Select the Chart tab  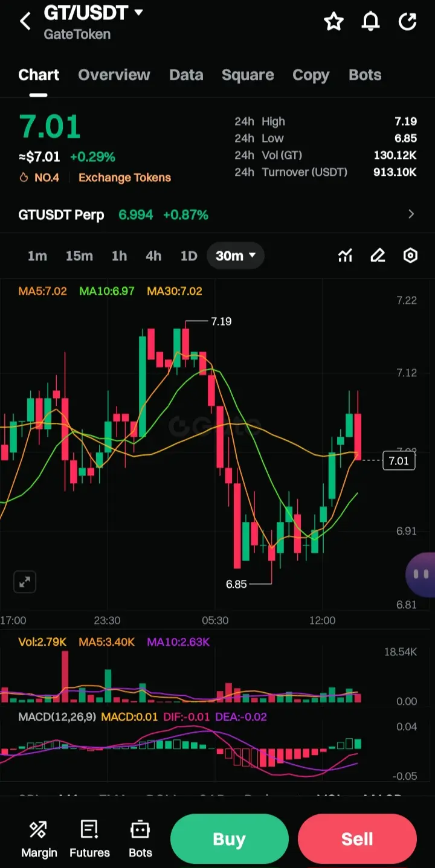coord(39,75)
